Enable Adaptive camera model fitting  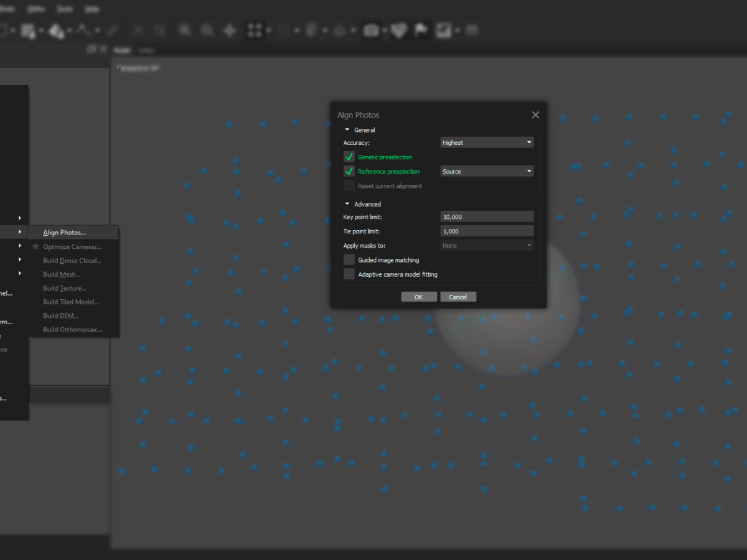tap(349, 274)
